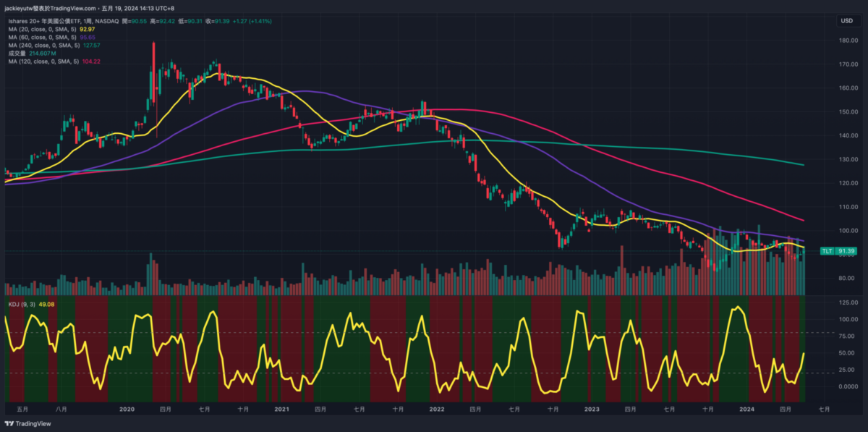Click the 2021 label on time axis
This screenshot has height=432, width=868.
pyautogui.click(x=281, y=410)
